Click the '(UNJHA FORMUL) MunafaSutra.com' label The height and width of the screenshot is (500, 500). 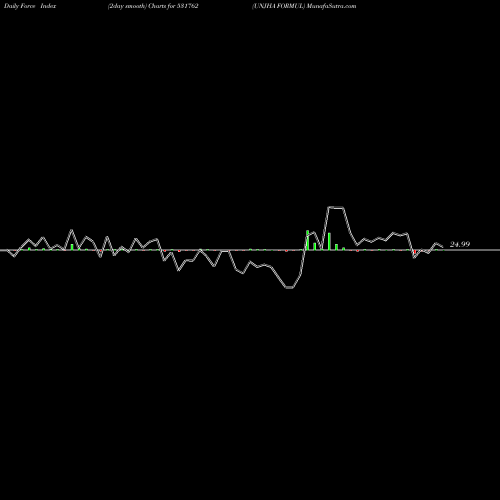click(x=304, y=6)
